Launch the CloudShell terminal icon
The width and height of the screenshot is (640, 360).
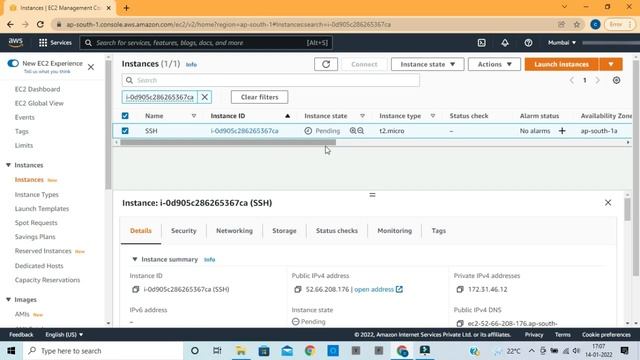point(482,42)
